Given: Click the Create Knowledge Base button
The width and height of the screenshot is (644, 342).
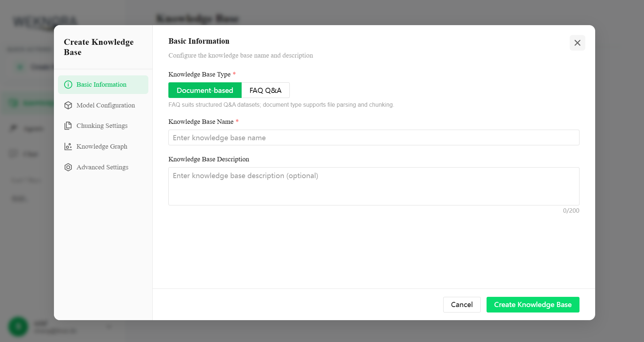Looking at the screenshot, I should click(532, 304).
